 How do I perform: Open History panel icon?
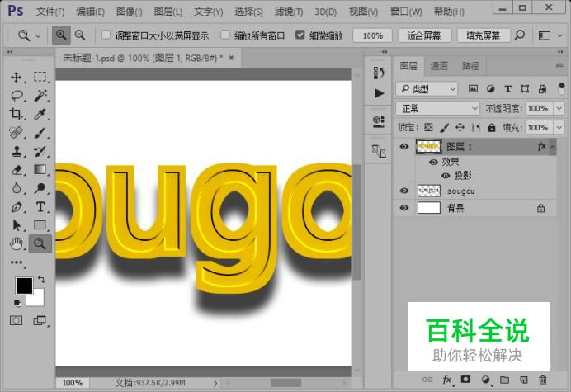click(379, 73)
